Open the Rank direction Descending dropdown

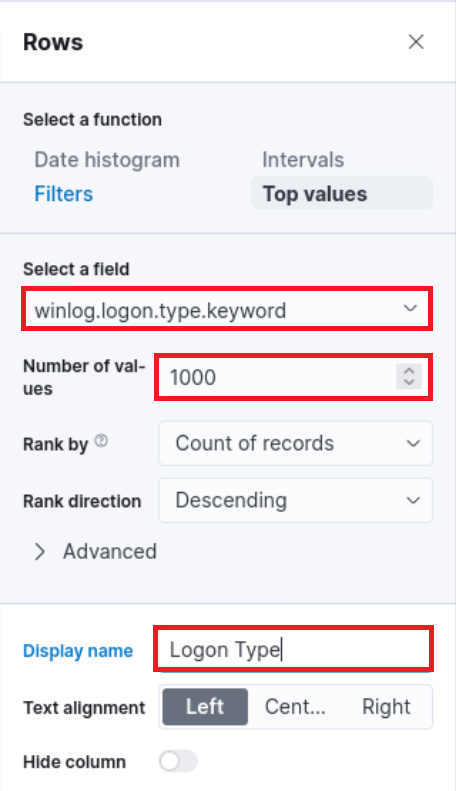[296, 500]
